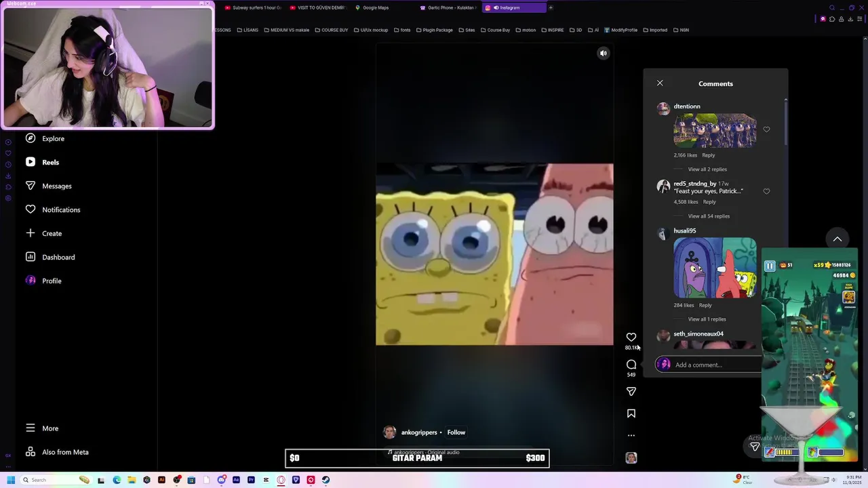Open the Explore page in sidebar
The image size is (868, 488).
click(x=45, y=138)
